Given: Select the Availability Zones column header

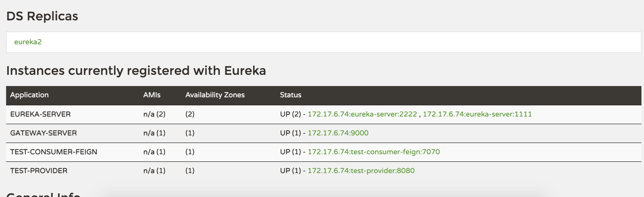Looking at the screenshot, I should [x=215, y=95].
